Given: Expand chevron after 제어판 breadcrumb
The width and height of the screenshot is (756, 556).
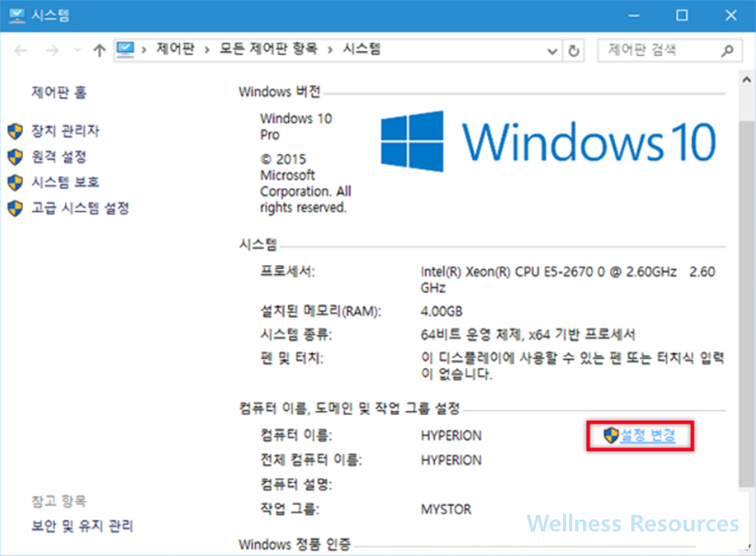Looking at the screenshot, I should tap(208, 50).
